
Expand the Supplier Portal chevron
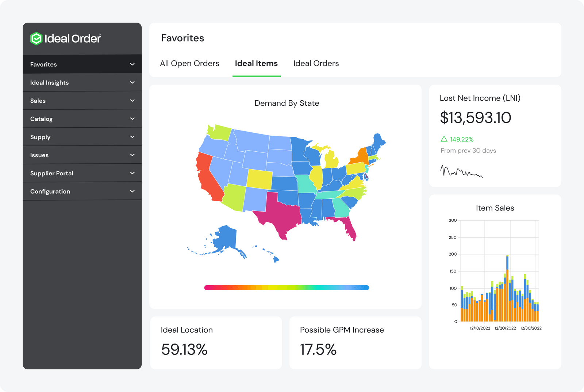(132, 173)
